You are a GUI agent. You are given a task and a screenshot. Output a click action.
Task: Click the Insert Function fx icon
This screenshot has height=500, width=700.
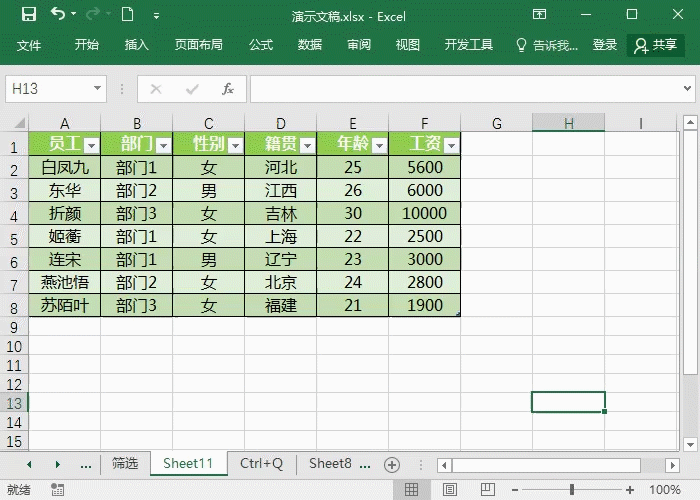click(228, 89)
